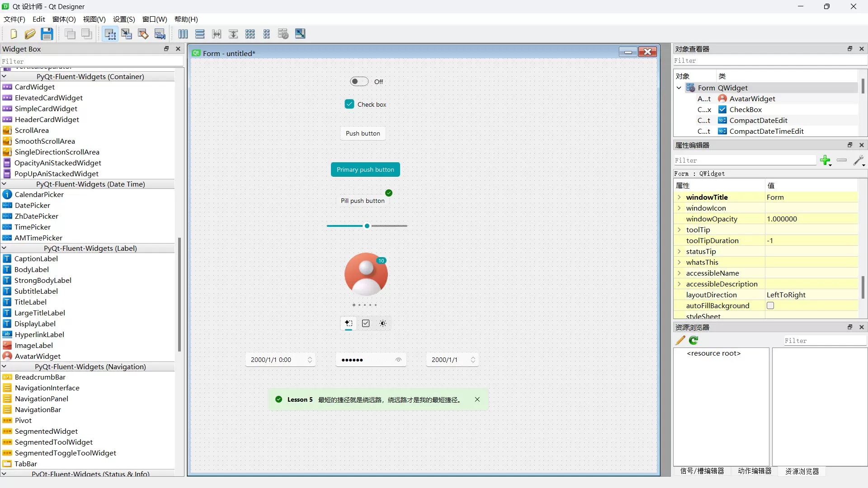Click the refresh icon in resource browser
This screenshot has width=868, height=488.
click(693, 340)
